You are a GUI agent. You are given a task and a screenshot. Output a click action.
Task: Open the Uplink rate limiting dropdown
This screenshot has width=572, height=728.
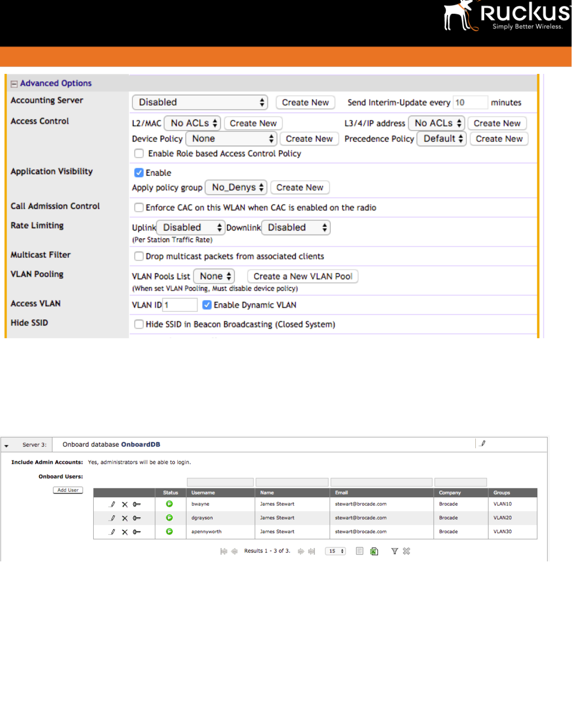click(191, 227)
